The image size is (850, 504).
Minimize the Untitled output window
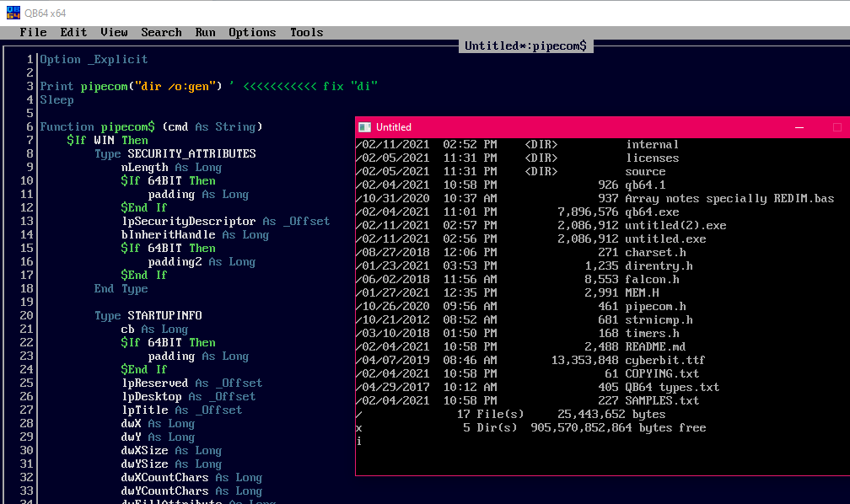[x=799, y=127]
